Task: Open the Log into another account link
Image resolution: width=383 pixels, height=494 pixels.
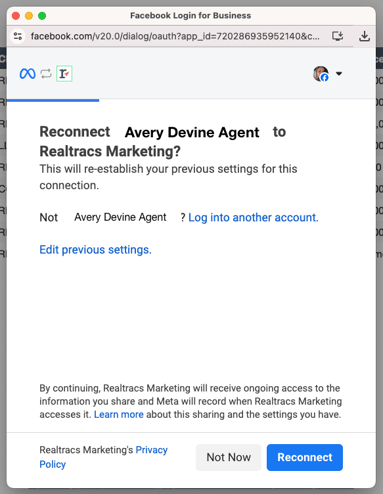Action: click(x=253, y=217)
